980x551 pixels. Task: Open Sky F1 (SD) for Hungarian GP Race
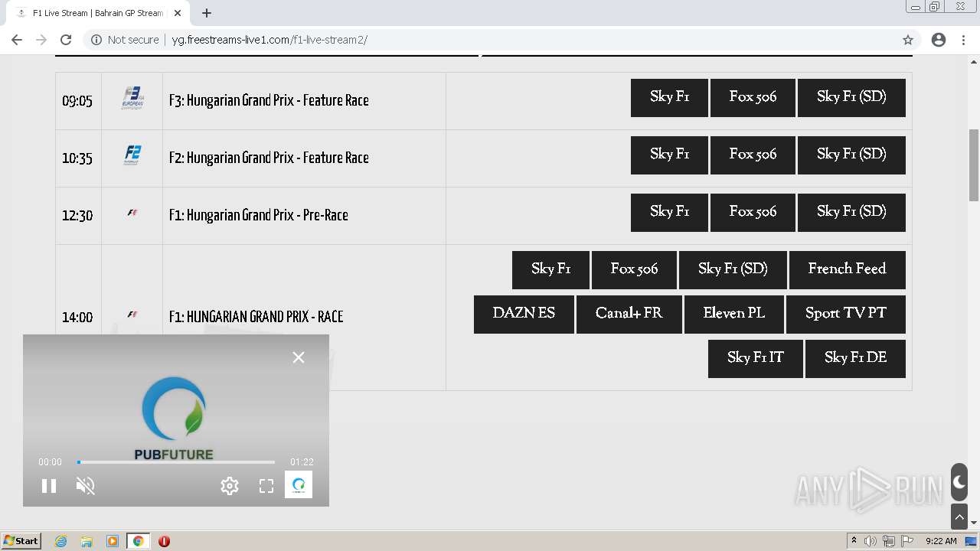tap(733, 270)
